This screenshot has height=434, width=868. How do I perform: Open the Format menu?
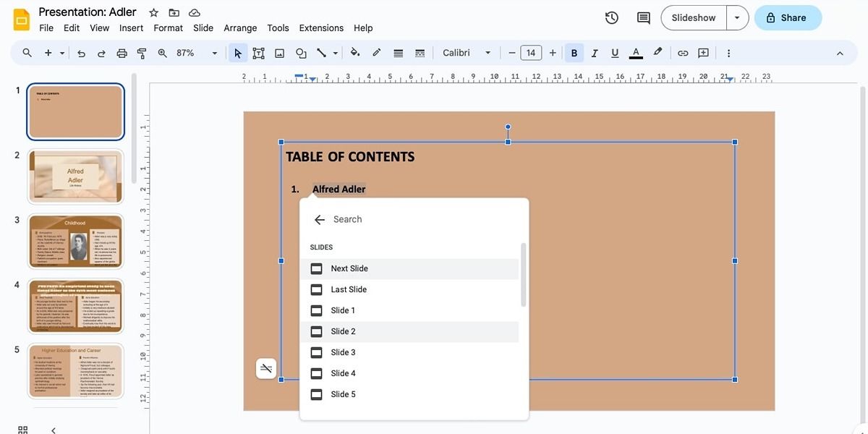[x=168, y=27]
